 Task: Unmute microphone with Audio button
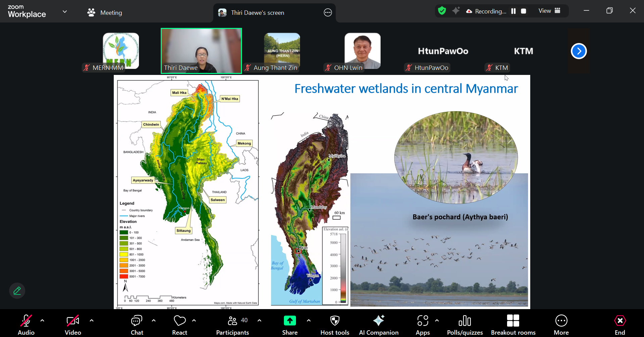pos(26,325)
